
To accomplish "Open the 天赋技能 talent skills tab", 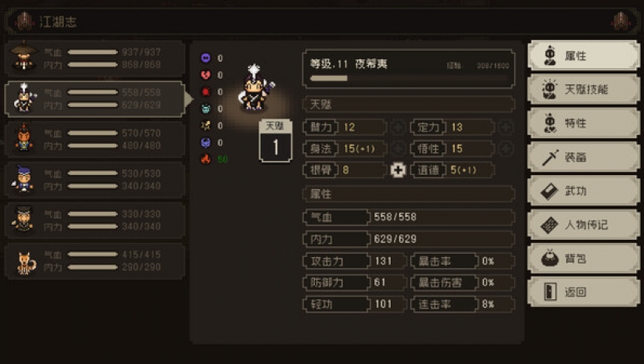I will [x=583, y=89].
